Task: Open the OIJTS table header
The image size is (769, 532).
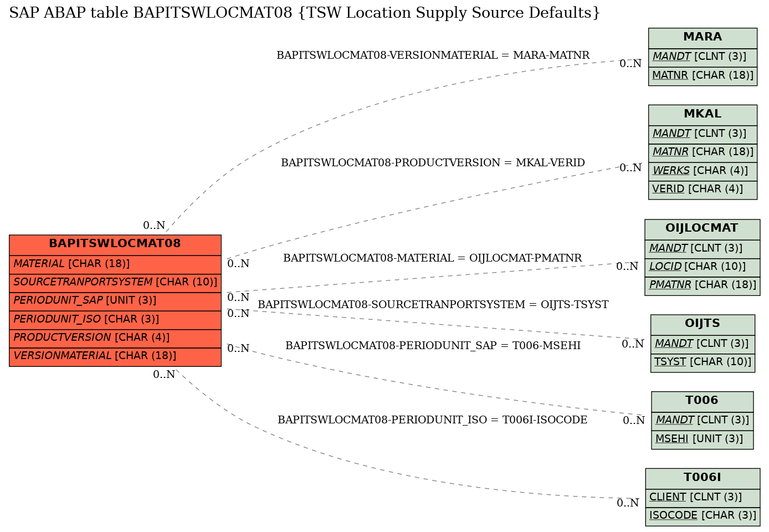Action: 703,324
